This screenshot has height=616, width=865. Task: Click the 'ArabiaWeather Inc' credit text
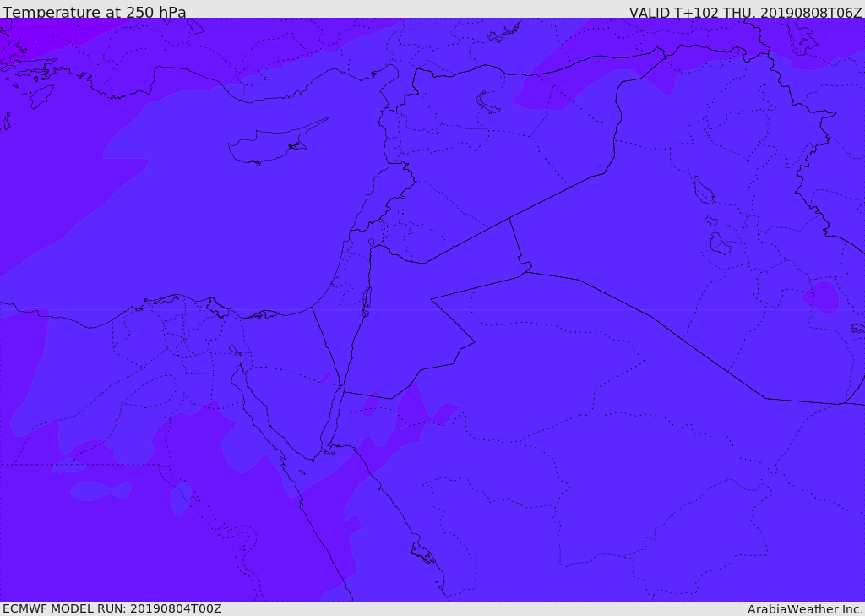coord(805,609)
